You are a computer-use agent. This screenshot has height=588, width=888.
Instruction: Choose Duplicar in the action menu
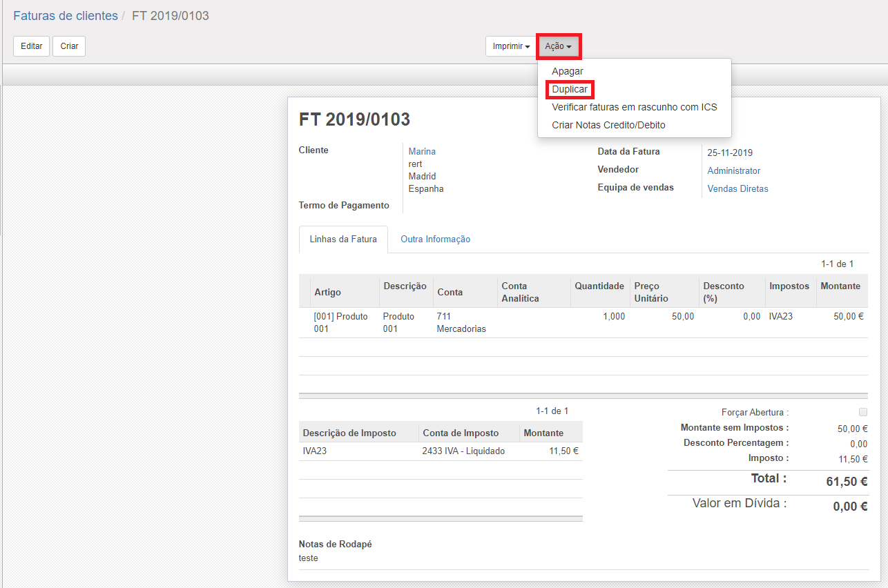pyautogui.click(x=570, y=89)
